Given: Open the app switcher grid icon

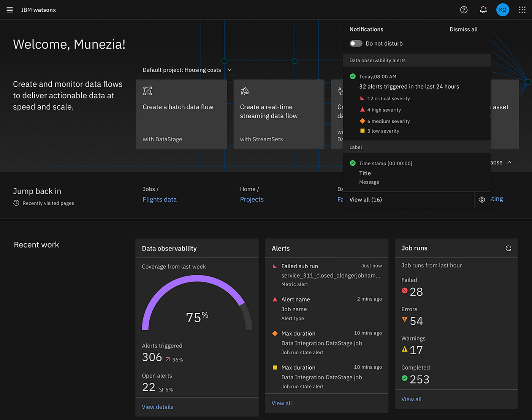Looking at the screenshot, I should [x=522, y=10].
